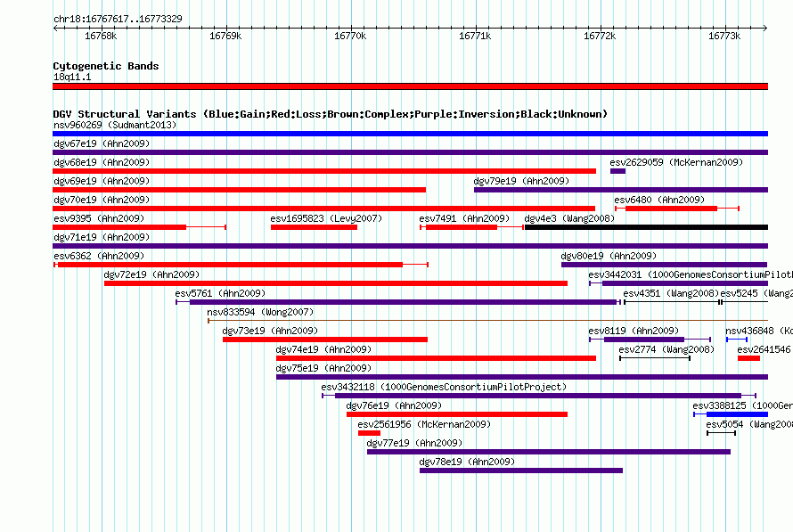Screen dimensions: 793x532
Task: Open the dgv68e19 (Ahn2009) loss variant
Action: [x=324, y=171]
